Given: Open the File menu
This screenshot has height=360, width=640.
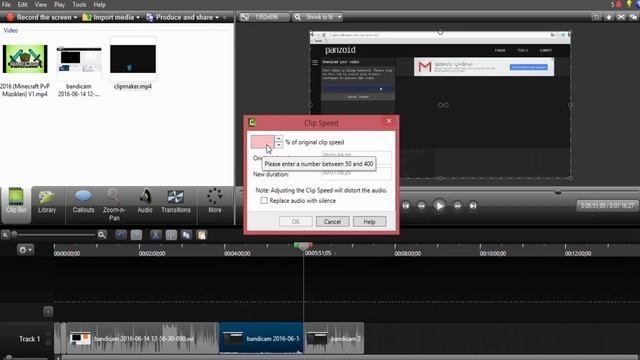Looking at the screenshot, I should 6,4.
